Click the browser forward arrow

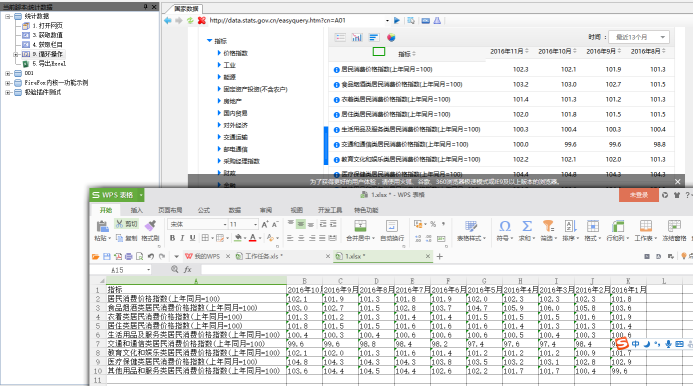pos(179,20)
